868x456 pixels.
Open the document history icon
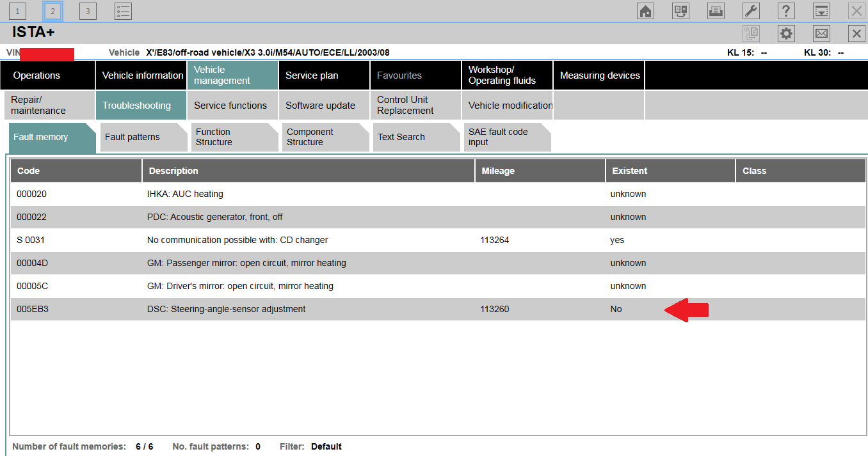point(751,34)
